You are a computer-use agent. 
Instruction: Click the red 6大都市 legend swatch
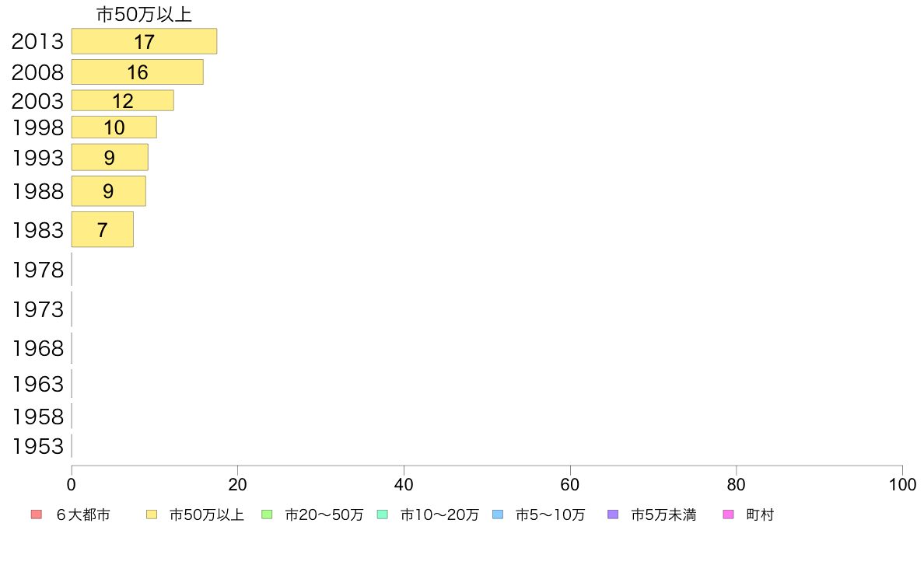(x=36, y=514)
